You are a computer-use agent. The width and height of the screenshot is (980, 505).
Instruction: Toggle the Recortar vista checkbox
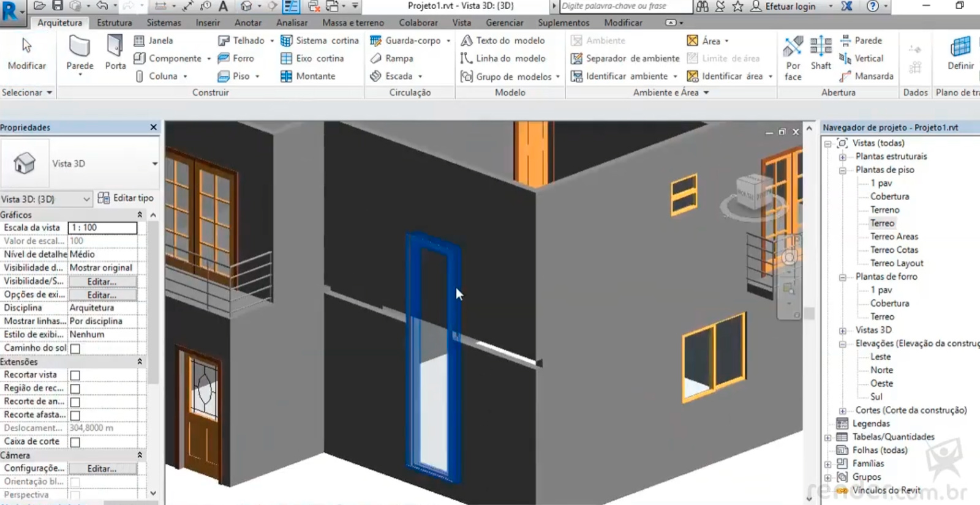[75, 375]
